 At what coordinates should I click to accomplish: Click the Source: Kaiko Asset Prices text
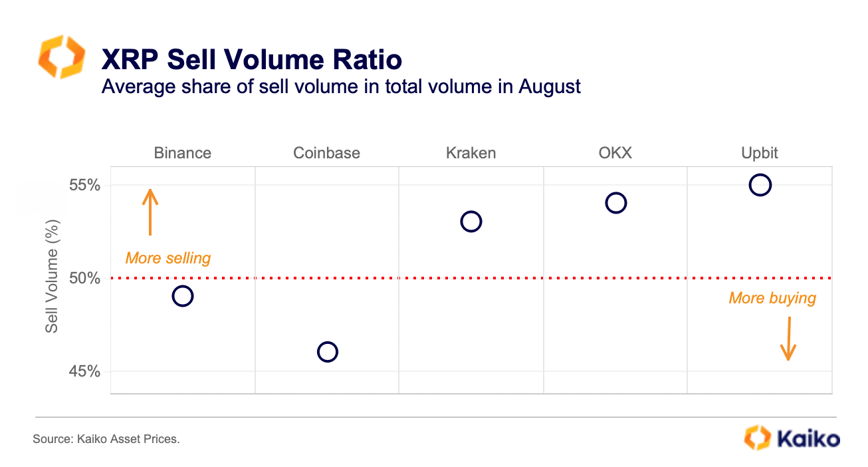(x=106, y=439)
